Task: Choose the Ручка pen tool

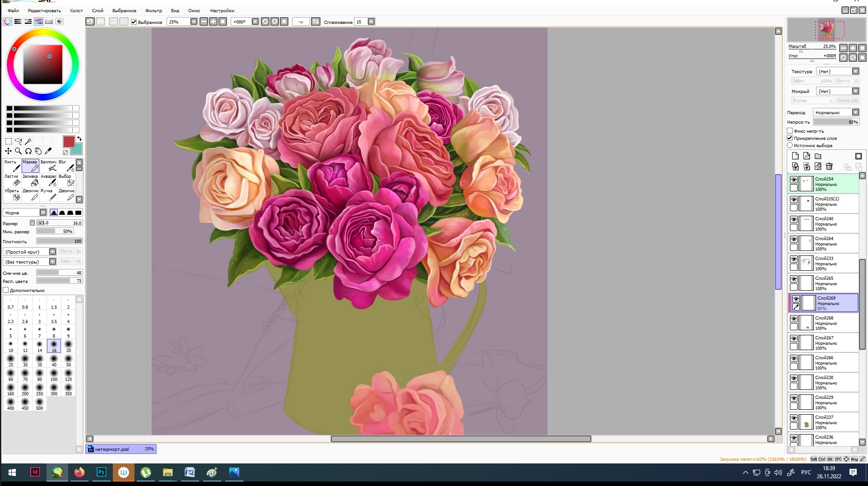Action: [x=48, y=195]
